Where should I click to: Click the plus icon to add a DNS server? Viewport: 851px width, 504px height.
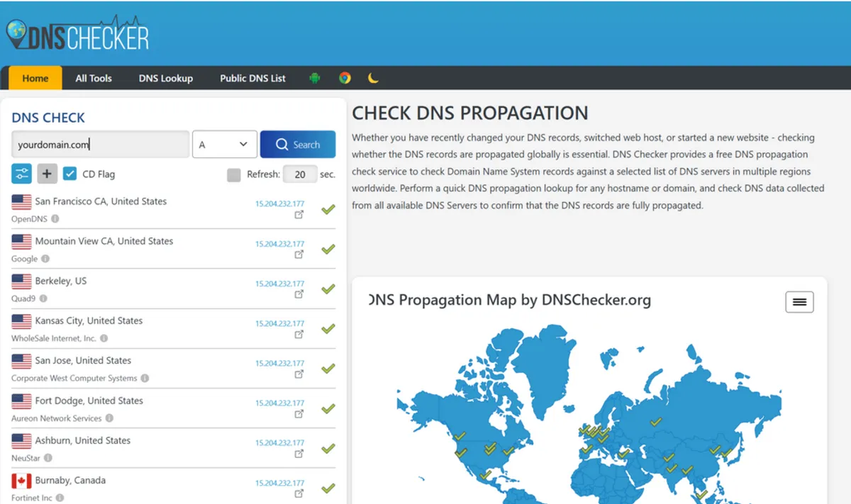[47, 173]
